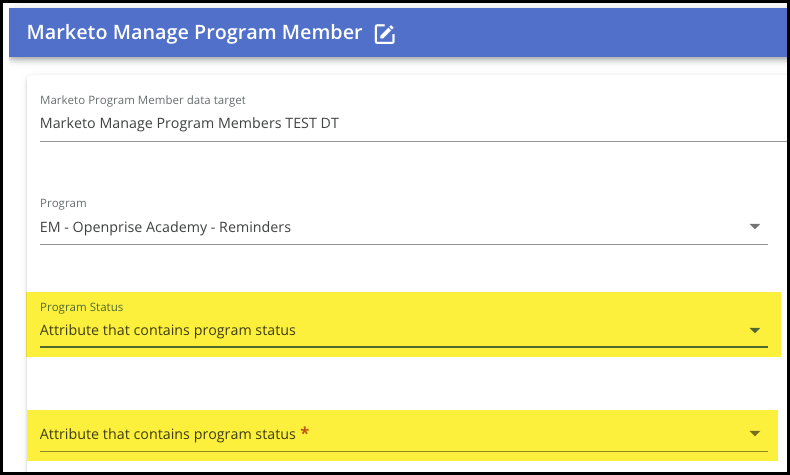Click the Marketo Manage Program Member title

point(194,32)
